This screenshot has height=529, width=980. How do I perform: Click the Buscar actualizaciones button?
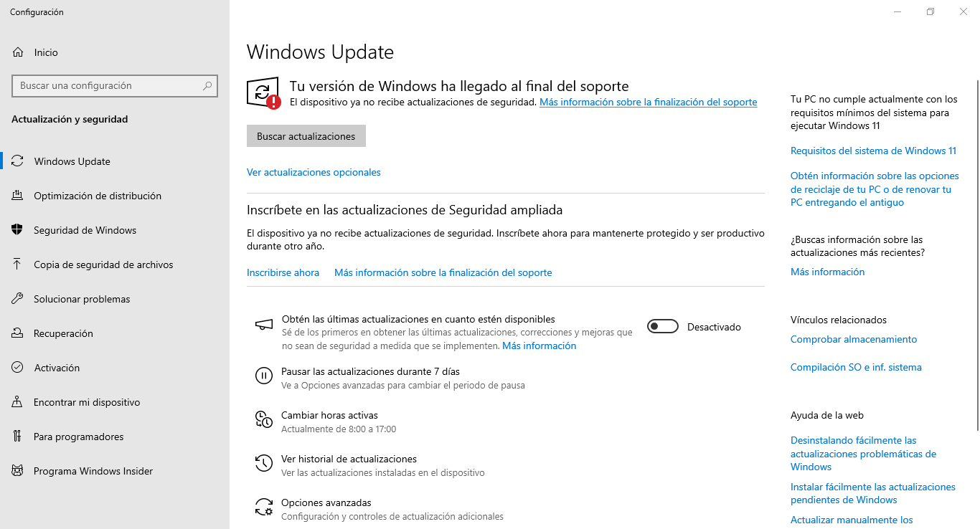pos(306,136)
